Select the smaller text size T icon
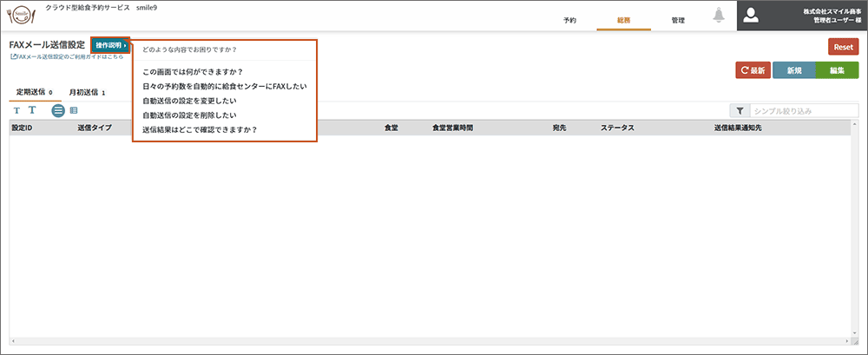Screen dimensions: 868x355 16,110
